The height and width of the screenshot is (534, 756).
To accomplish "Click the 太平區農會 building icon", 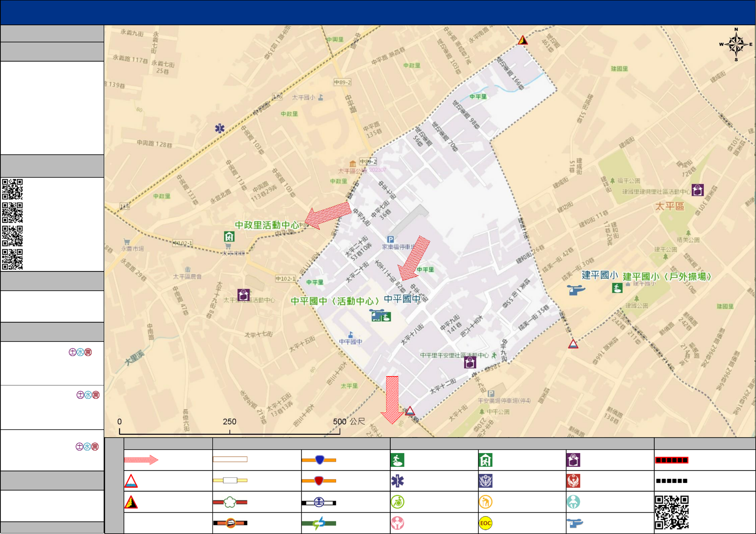I will (x=188, y=269).
